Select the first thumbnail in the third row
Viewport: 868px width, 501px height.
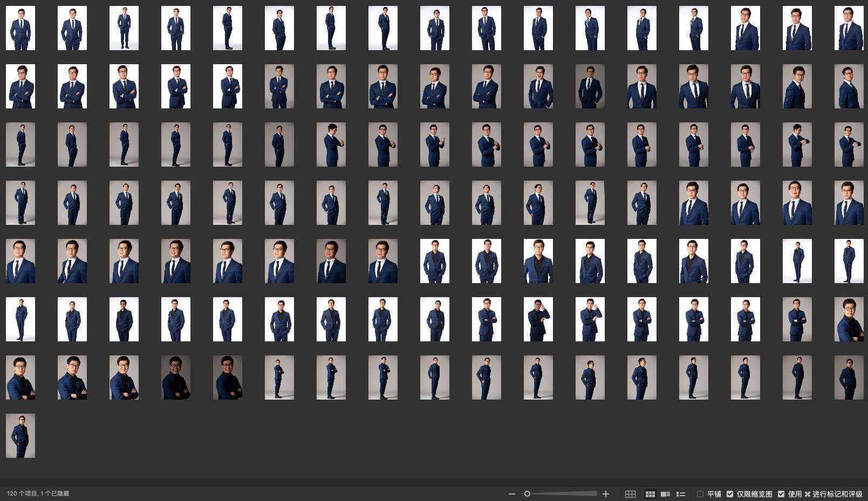coord(20,145)
